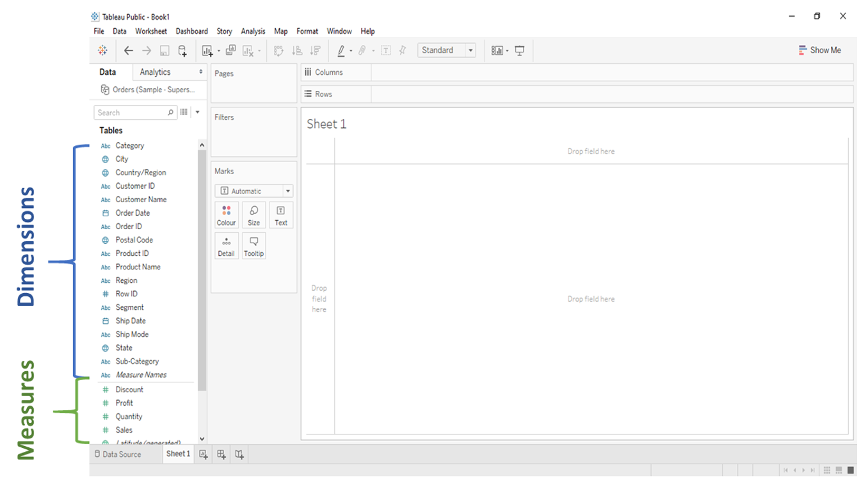Screen dimensions: 868x487
Task: Click the New Story tab icon at bottom
Action: click(239, 454)
